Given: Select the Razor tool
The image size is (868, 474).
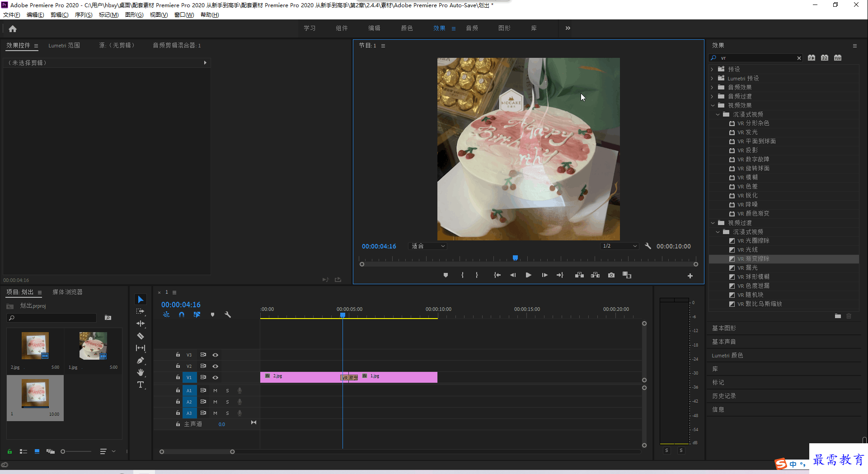Looking at the screenshot, I should click(x=141, y=336).
